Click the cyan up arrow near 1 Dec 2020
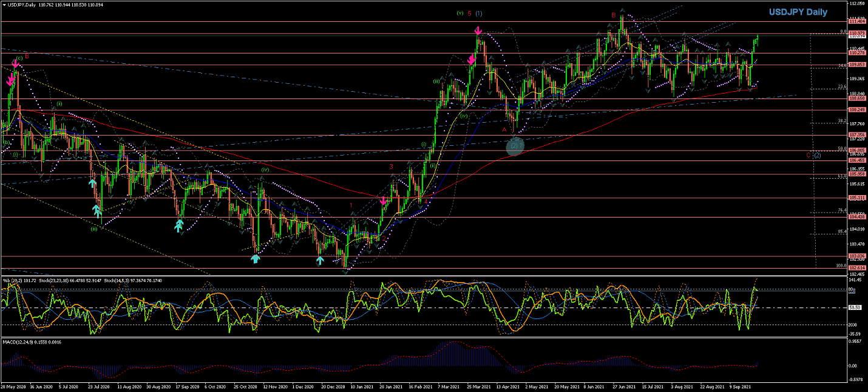Viewport: 868px width, 392px height. (320, 260)
